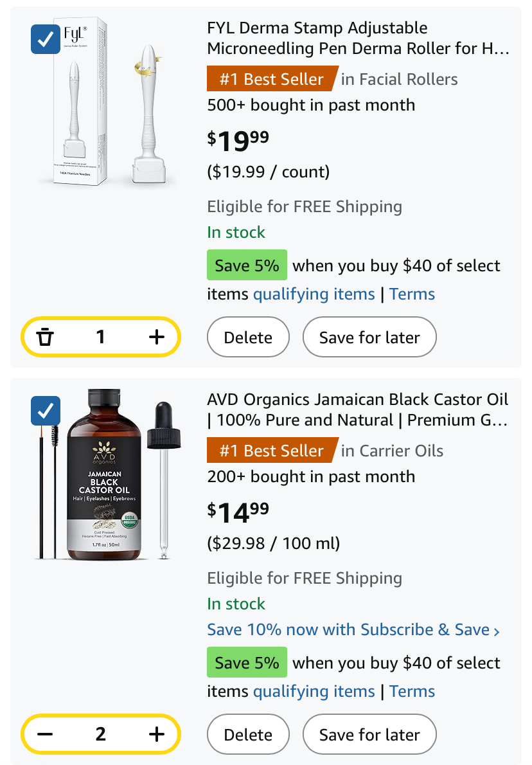The height and width of the screenshot is (765, 532).
Task: Click the #1 Best Seller badge in Facial Rollers
Action: 272,78
